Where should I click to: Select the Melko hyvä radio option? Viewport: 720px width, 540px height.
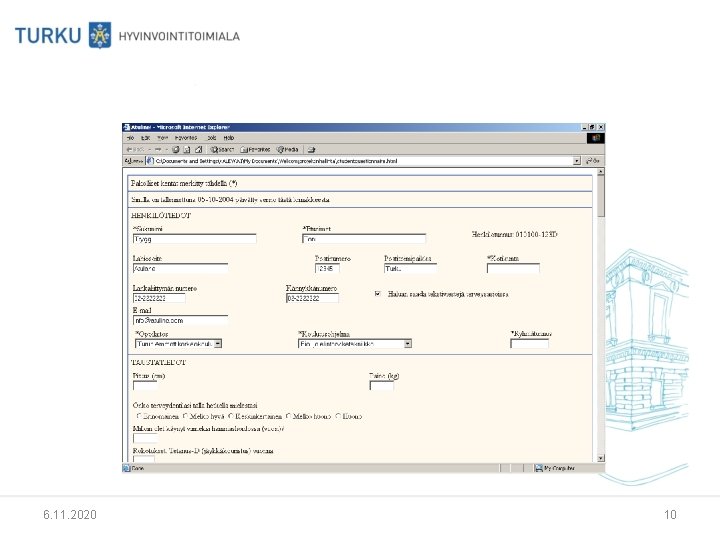tap(186, 416)
